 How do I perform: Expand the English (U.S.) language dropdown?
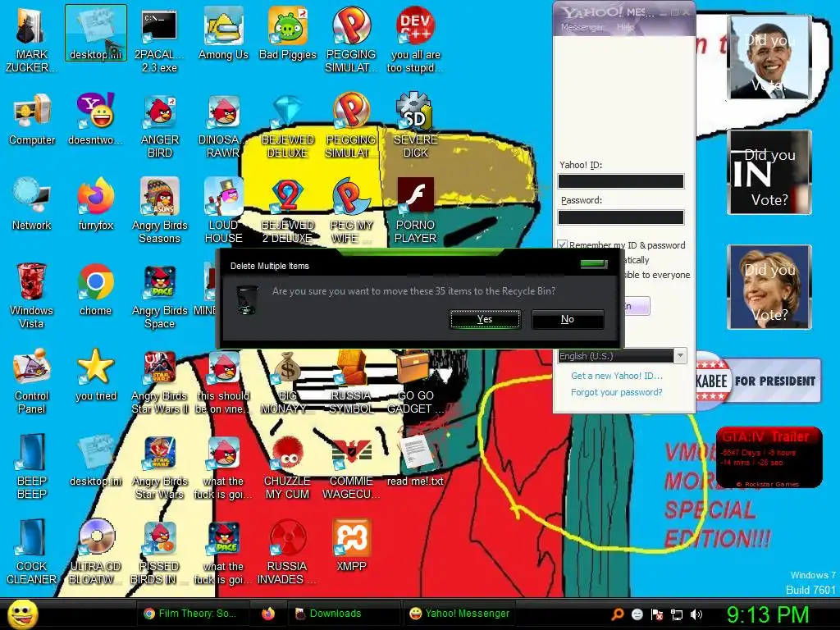[680, 356]
